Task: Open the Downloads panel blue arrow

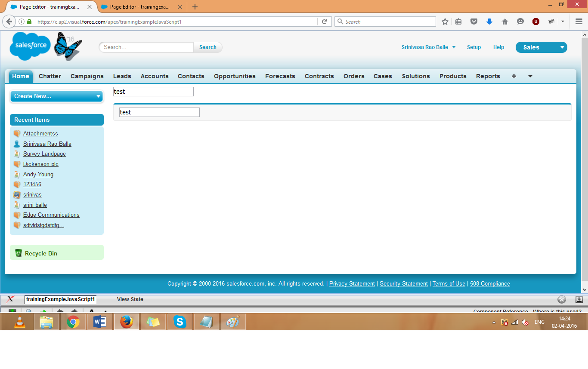Action: pos(489,21)
